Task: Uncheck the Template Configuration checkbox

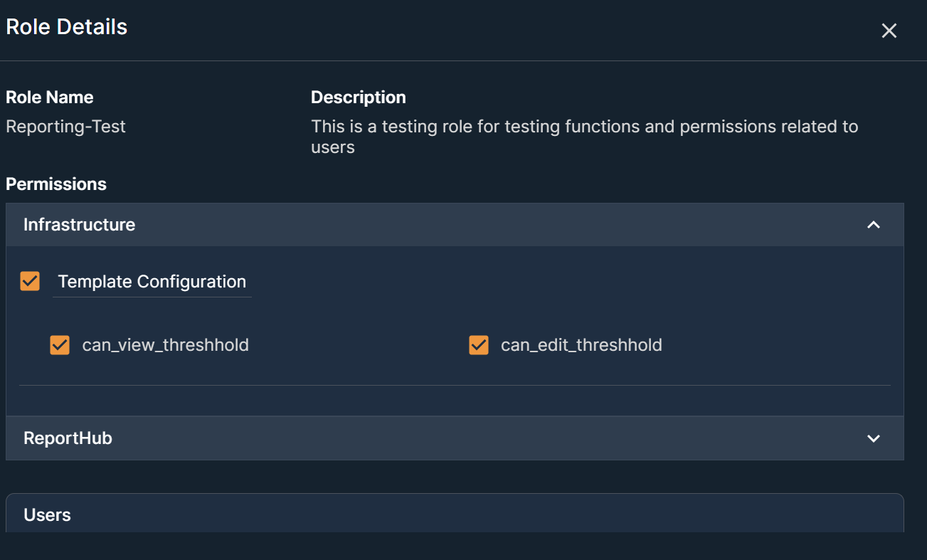Action: coord(30,281)
